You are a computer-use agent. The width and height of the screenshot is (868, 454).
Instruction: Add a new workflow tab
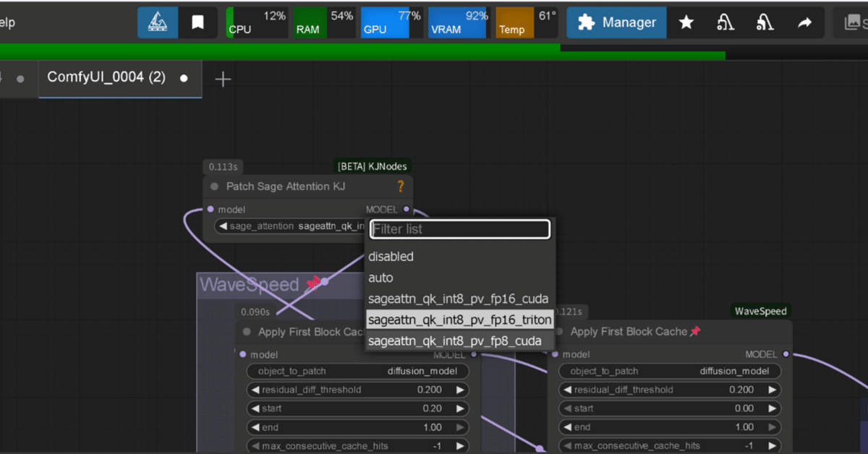click(223, 80)
